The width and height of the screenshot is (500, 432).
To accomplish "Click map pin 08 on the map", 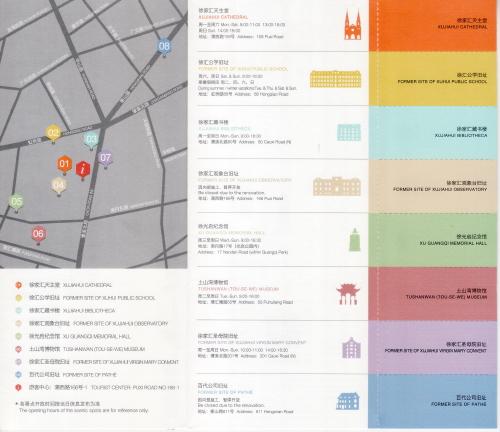I will click(164, 47).
